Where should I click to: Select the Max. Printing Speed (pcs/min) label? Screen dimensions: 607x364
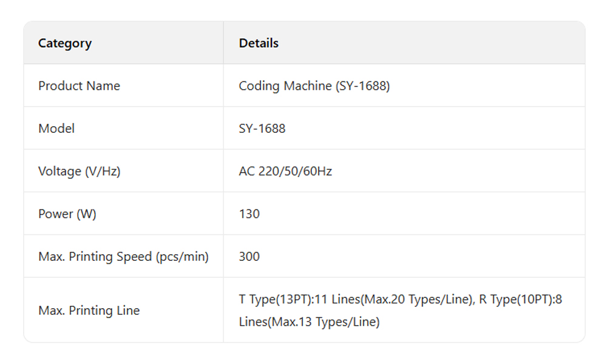pyautogui.click(x=123, y=257)
